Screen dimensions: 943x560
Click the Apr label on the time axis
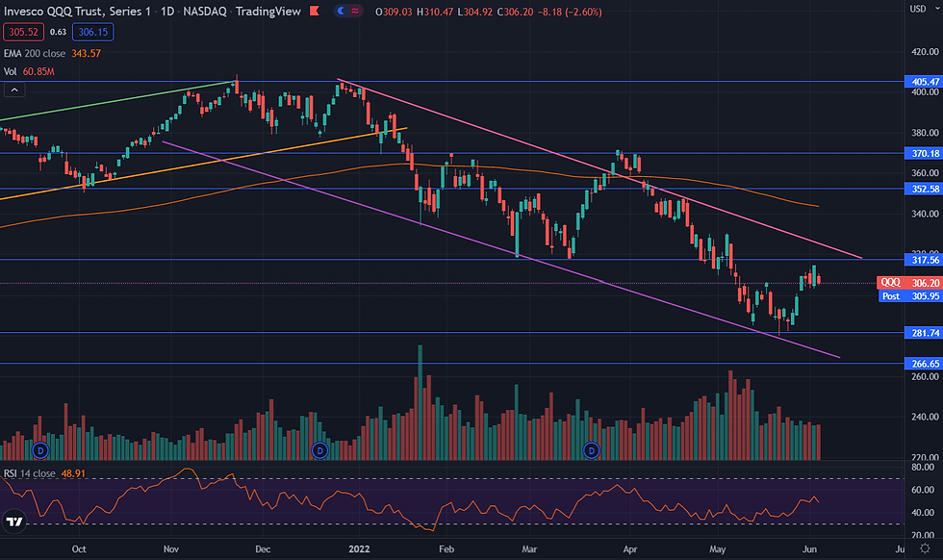click(x=629, y=549)
